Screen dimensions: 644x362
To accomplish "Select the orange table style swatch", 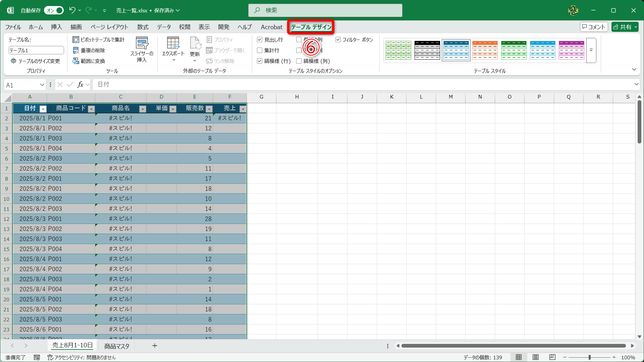I will pyautogui.click(x=485, y=50).
